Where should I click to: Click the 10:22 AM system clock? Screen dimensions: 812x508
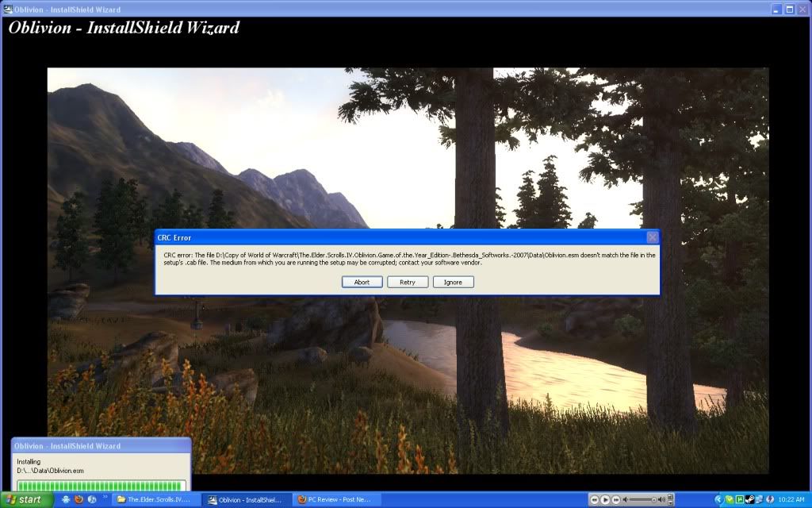click(x=791, y=500)
